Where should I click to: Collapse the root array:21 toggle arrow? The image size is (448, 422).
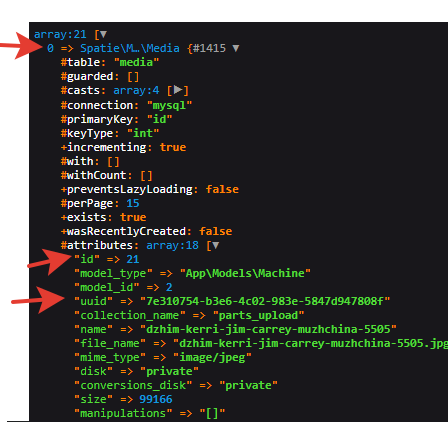point(103,34)
